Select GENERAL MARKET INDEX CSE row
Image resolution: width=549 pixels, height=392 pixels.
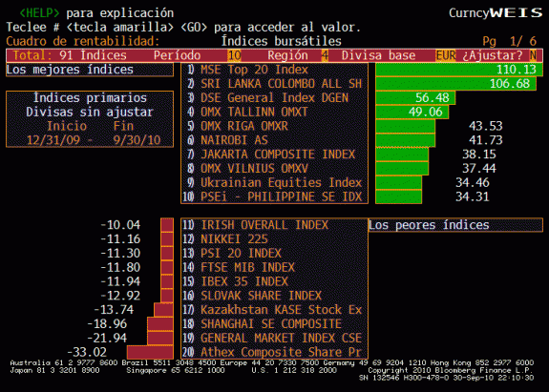pos(275,339)
